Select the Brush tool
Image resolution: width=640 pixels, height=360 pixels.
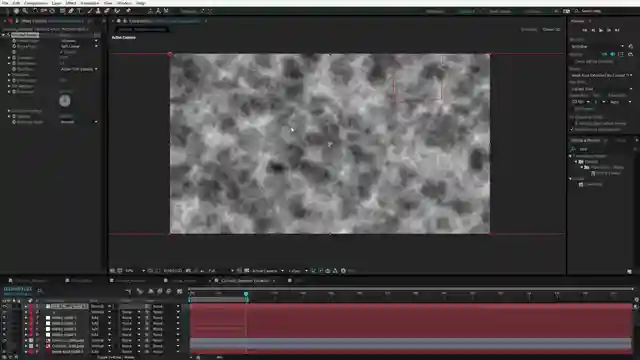coord(89,11)
